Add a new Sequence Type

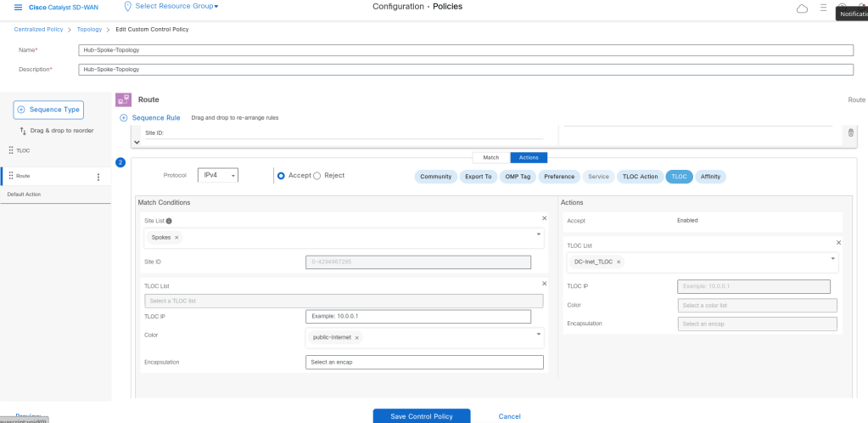tap(48, 110)
